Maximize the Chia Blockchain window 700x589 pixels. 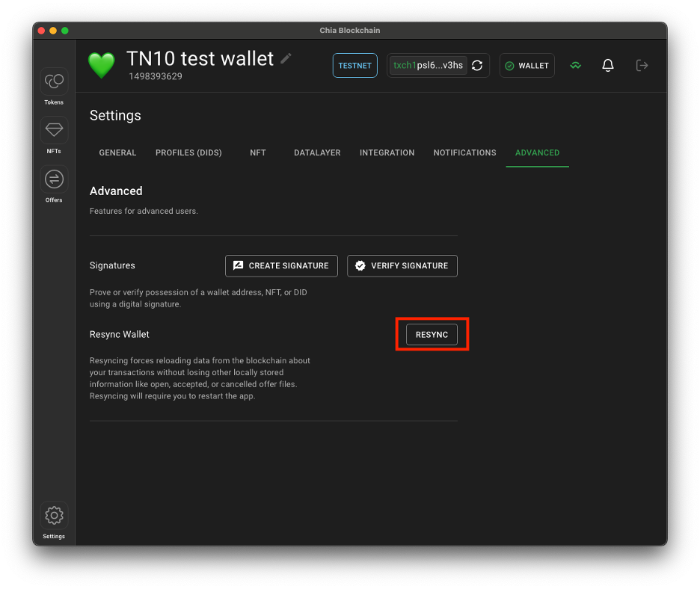coord(65,31)
